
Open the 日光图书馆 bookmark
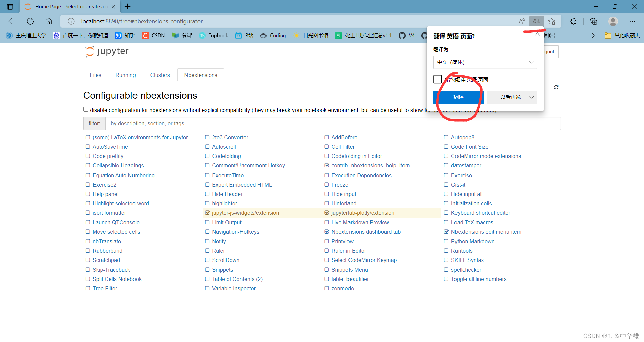pos(311,36)
